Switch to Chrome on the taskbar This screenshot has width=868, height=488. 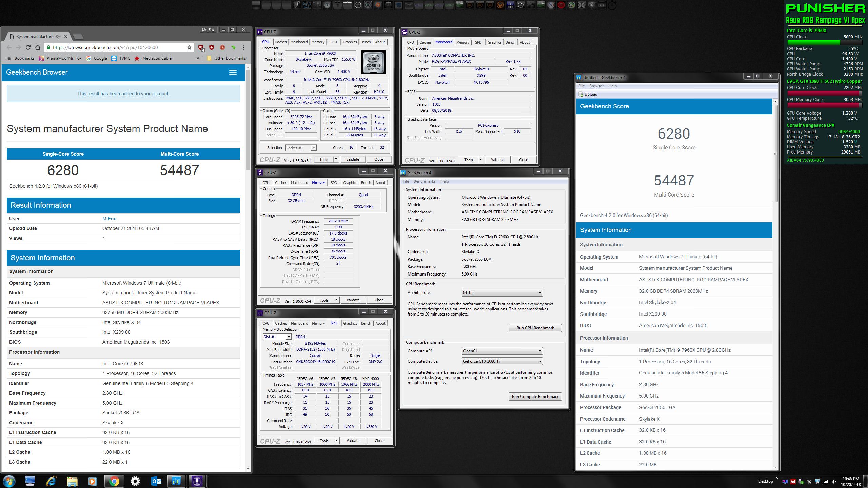[x=114, y=481]
